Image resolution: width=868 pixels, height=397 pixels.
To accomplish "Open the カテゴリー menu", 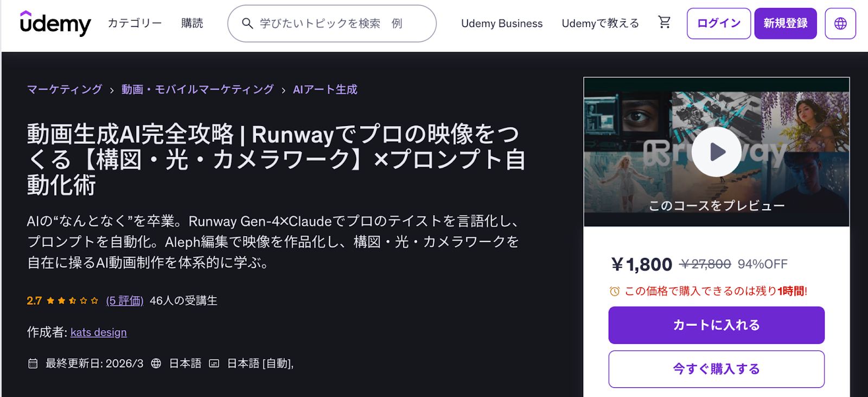I will [x=135, y=23].
